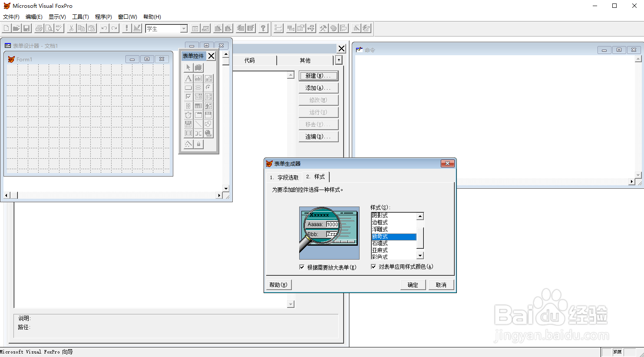Select 浮雕式 in the style list

tap(393, 230)
